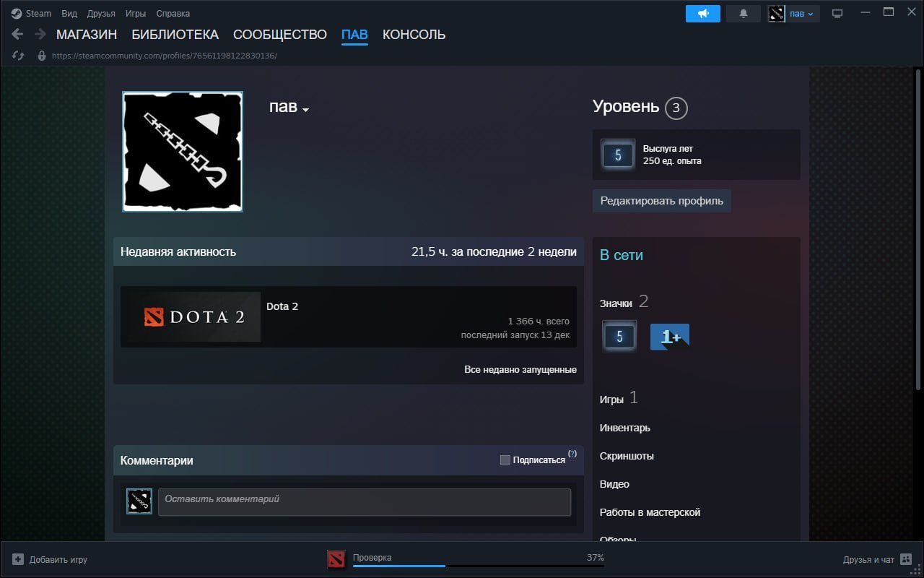Open the Вид menu
924x578 pixels.
click(x=69, y=13)
